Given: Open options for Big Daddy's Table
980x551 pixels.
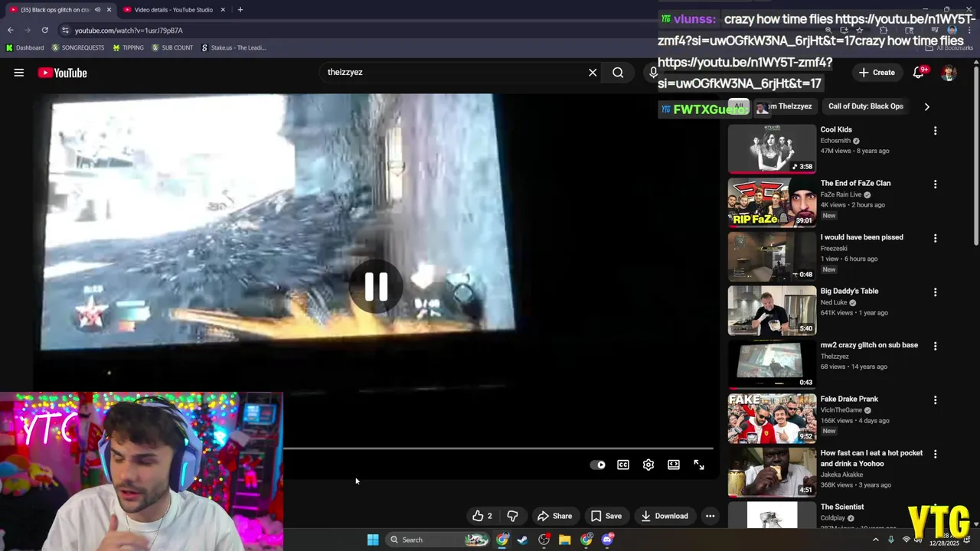Looking at the screenshot, I should click(935, 292).
